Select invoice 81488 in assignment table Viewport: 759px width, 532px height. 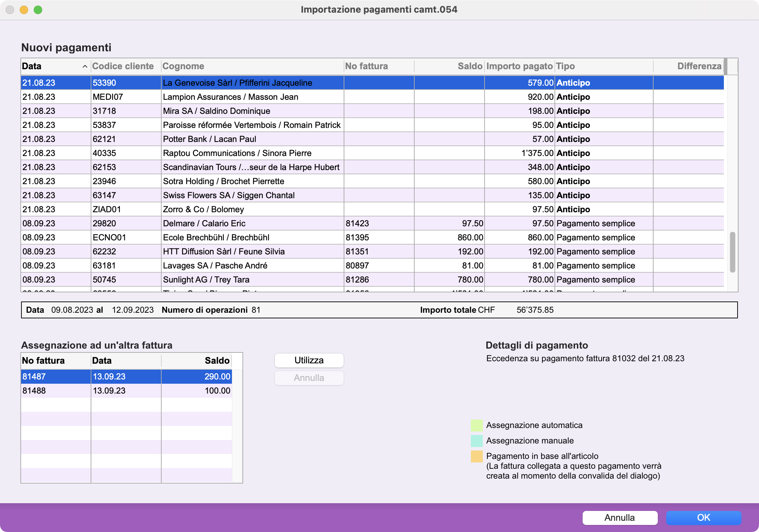(x=126, y=390)
